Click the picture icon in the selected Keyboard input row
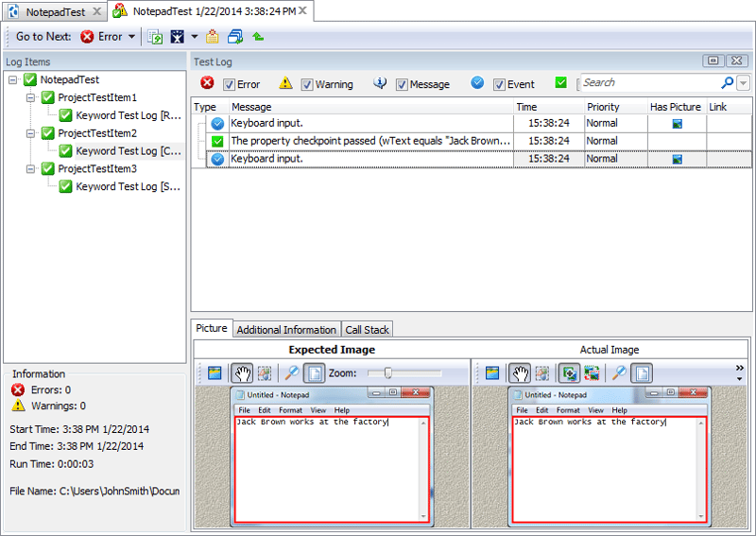The height and width of the screenshot is (536, 756). (677, 159)
